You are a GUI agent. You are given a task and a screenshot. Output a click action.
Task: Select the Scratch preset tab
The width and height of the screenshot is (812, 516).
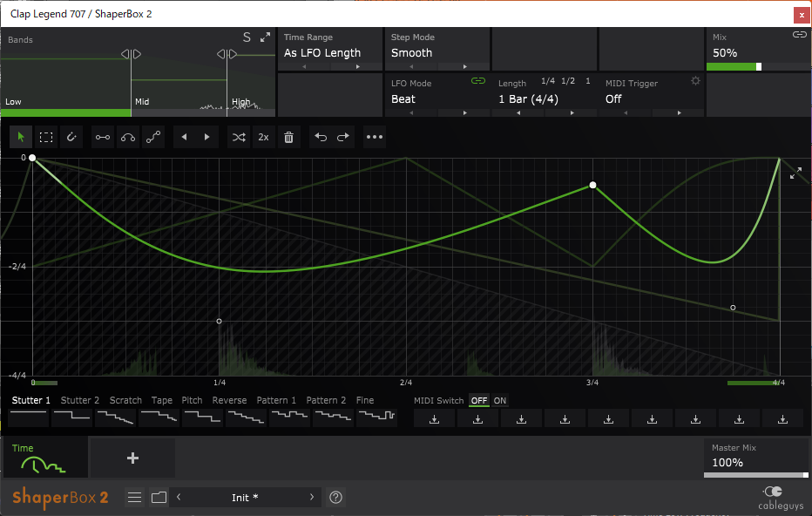(125, 400)
